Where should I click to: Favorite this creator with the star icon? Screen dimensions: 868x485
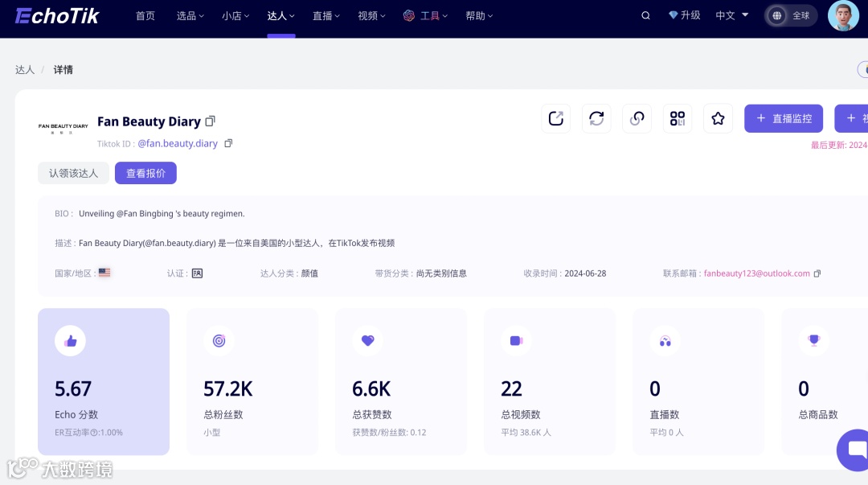[x=718, y=118]
